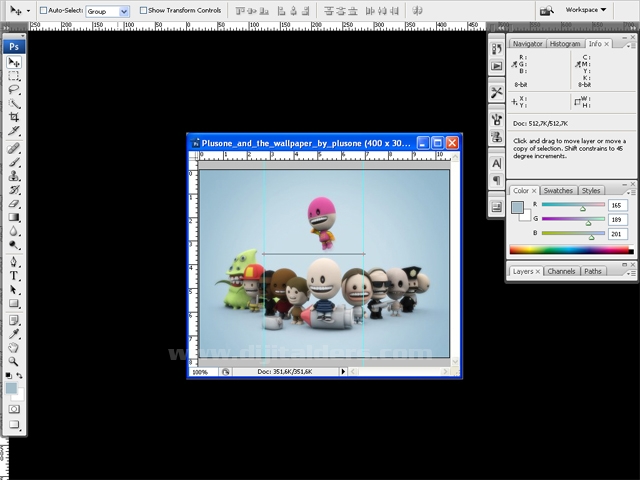Select the Pen tool
Image resolution: width=640 pixels, height=480 pixels.
coord(14,262)
